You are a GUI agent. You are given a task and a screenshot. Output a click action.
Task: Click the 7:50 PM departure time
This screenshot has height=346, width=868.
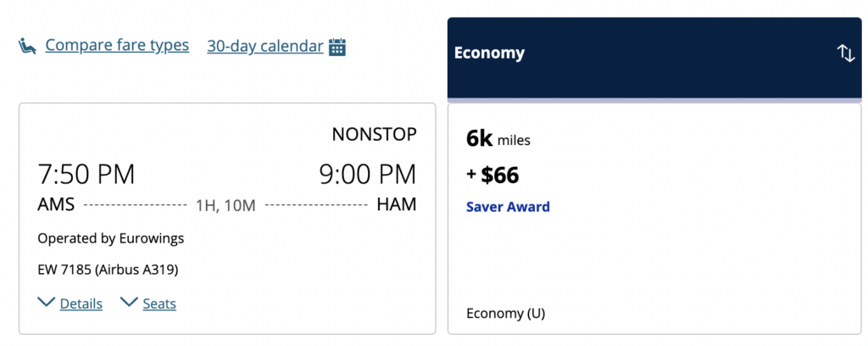coord(86,175)
